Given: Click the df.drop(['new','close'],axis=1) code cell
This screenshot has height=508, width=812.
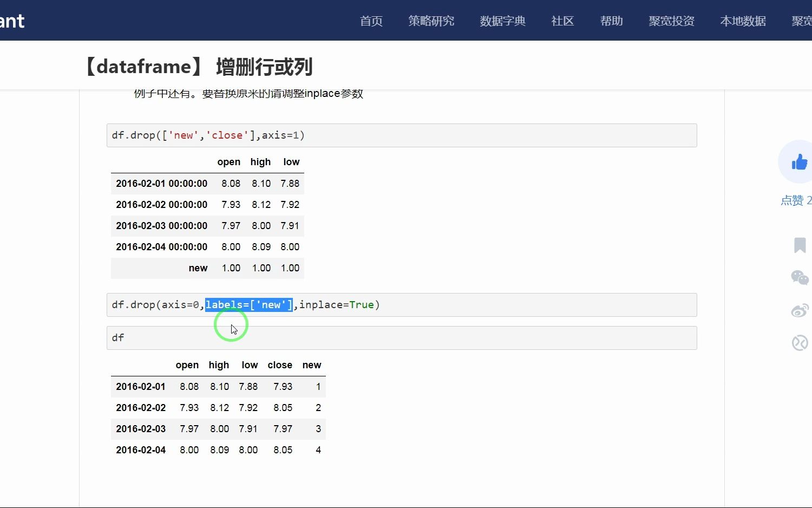Looking at the screenshot, I should (402, 135).
